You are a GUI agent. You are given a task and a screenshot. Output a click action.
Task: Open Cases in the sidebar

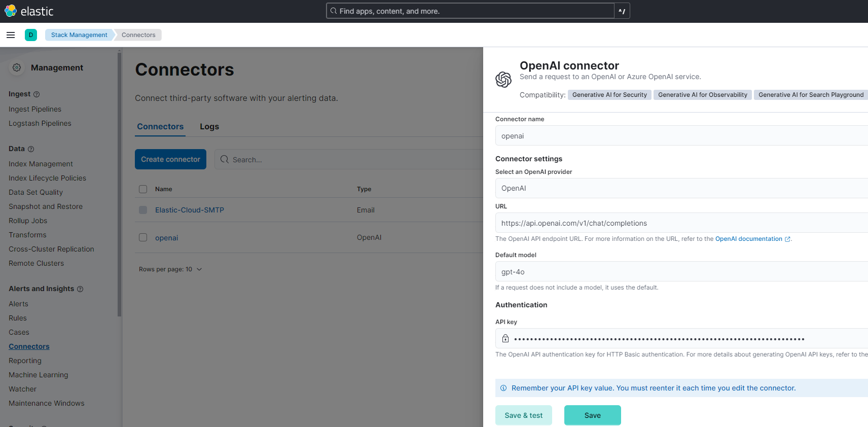point(19,332)
